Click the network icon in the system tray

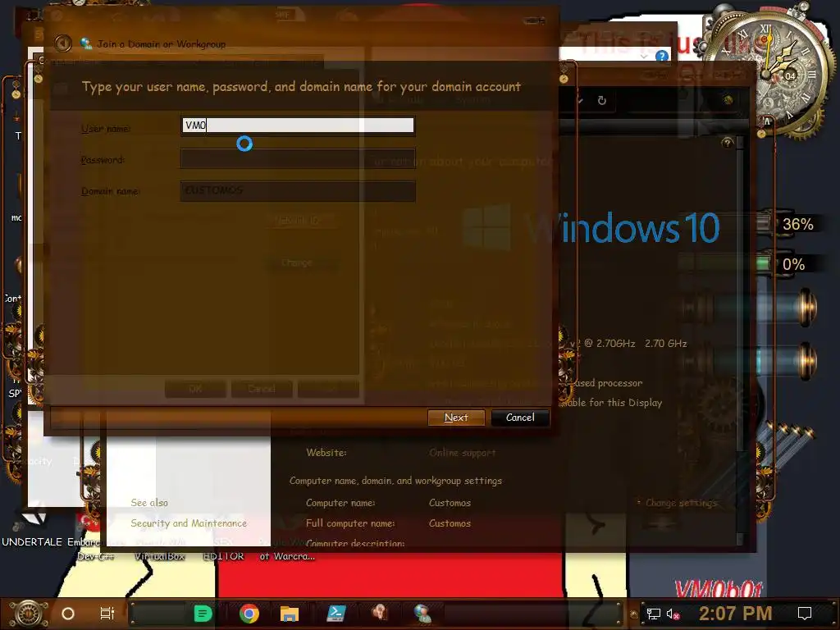tap(653, 614)
